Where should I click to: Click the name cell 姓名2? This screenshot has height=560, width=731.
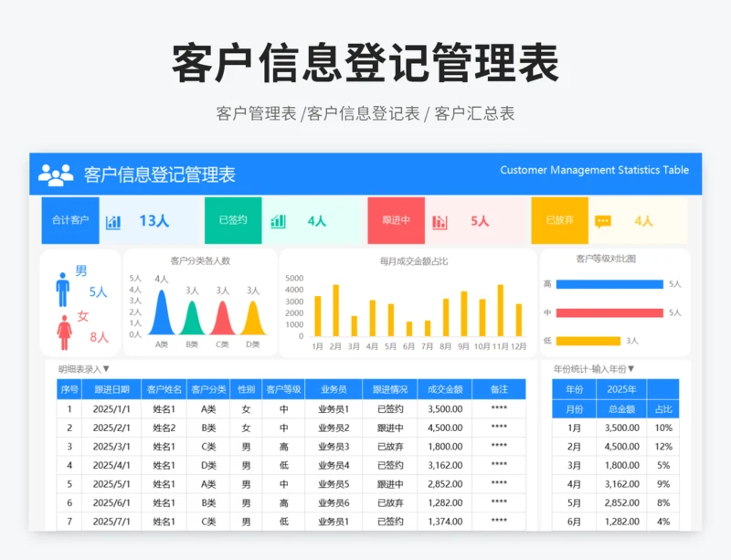(x=164, y=428)
